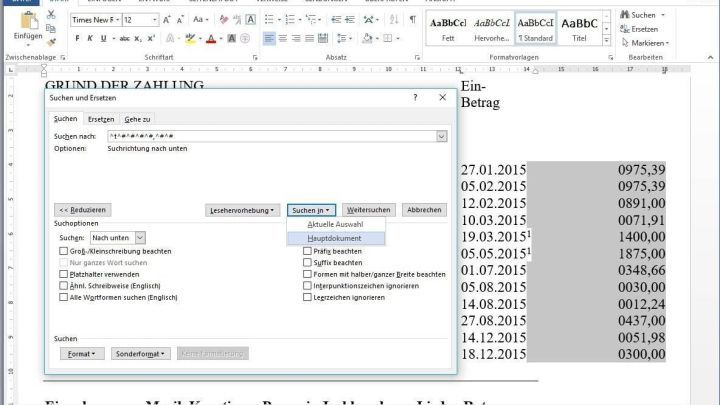The width and height of the screenshot is (720, 405).
Task: Switch to the Ersetzen tab
Action: tap(101, 119)
